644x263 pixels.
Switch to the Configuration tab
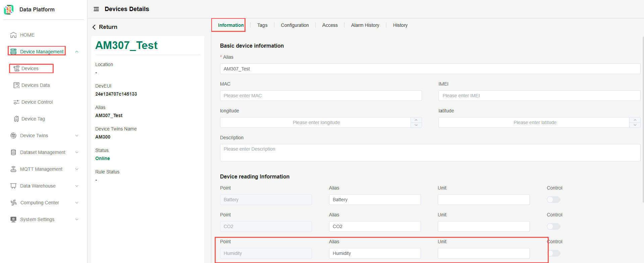pos(294,25)
